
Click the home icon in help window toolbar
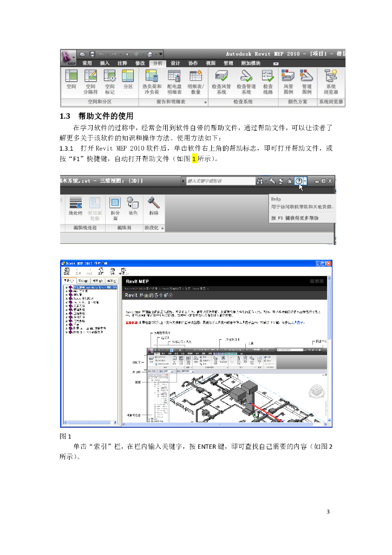click(x=101, y=271)
